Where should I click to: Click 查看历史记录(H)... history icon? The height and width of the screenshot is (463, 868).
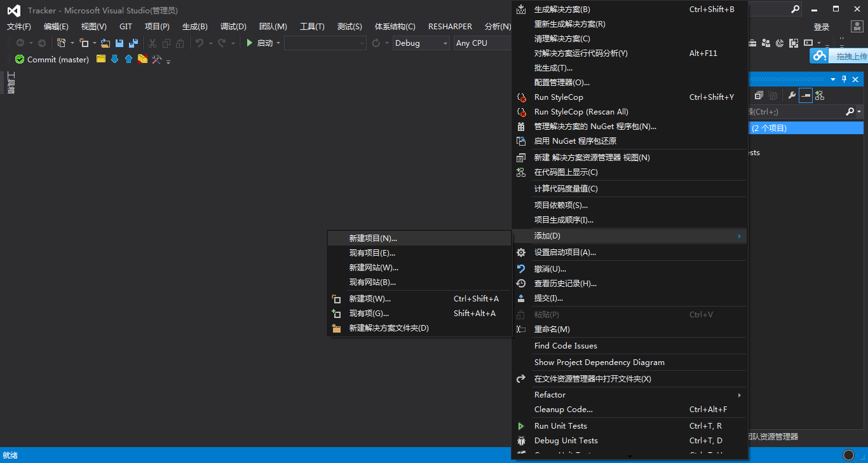(521, 283)
